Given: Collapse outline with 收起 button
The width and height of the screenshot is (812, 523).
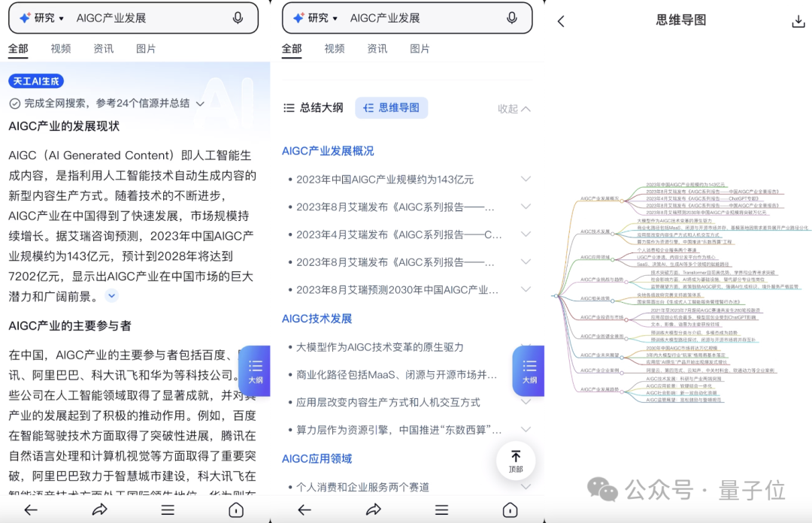Looking at the screenshot, I should coord(514,109).
